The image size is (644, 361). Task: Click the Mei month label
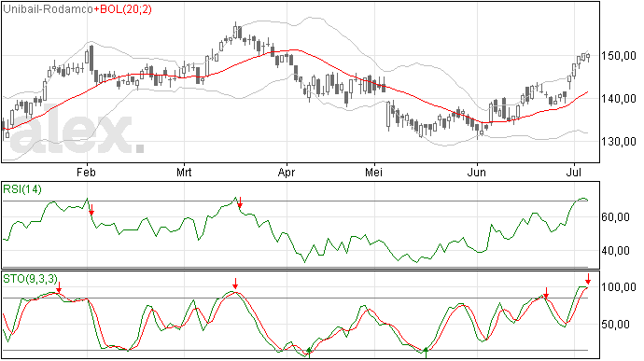pos(373,172)
